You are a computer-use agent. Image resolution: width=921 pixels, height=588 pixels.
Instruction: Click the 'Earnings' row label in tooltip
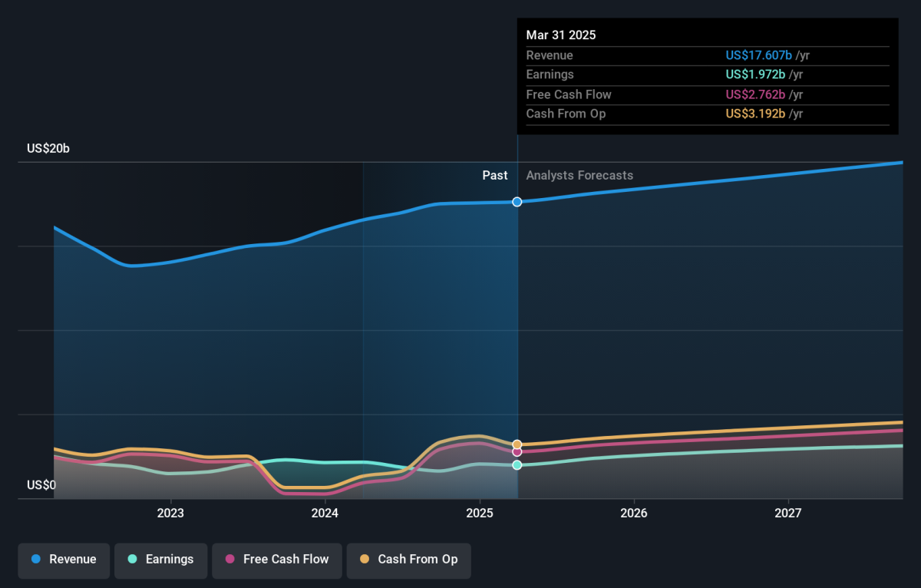[x=550, y=74]
